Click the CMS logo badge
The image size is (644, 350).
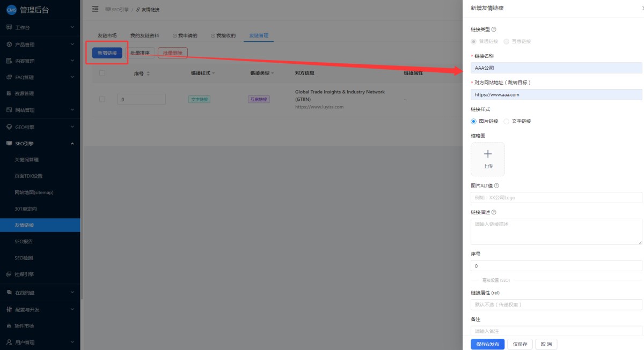click(x=11, y=10)
